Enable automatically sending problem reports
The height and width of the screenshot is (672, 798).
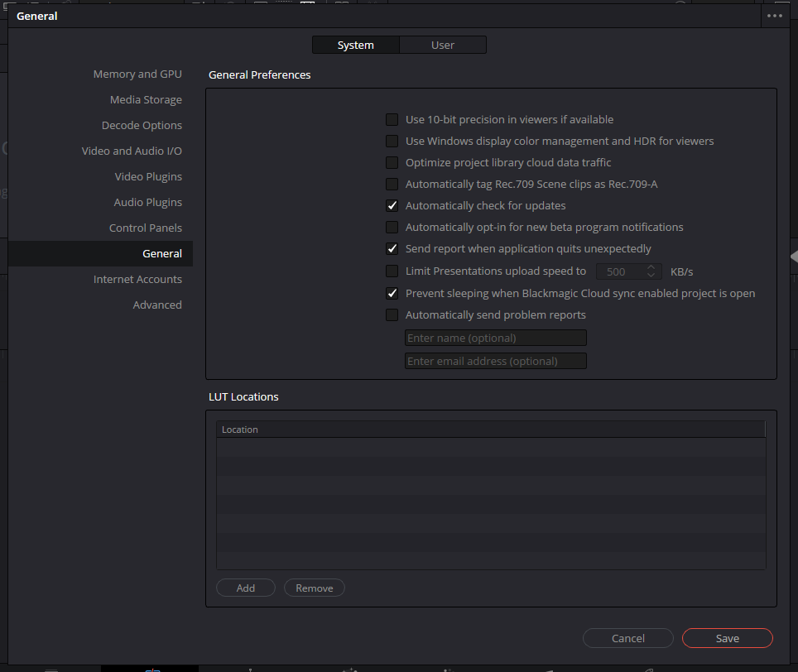[392, 314]
